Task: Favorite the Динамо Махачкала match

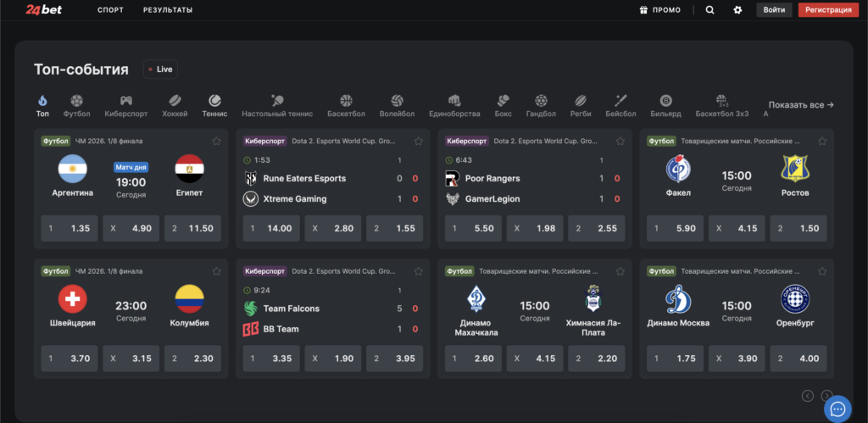Action: (620, 271)
